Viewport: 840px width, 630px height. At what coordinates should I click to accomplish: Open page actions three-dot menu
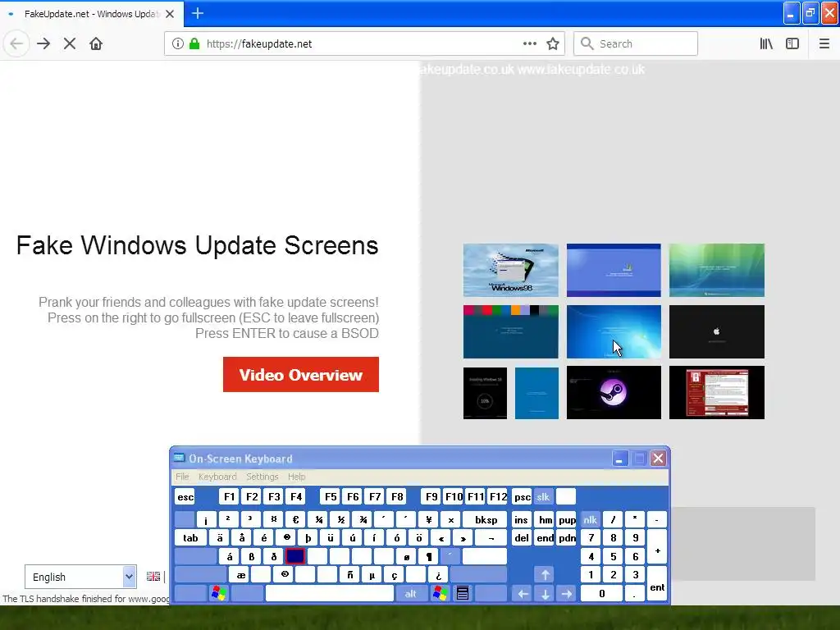(x=530, y=44)
